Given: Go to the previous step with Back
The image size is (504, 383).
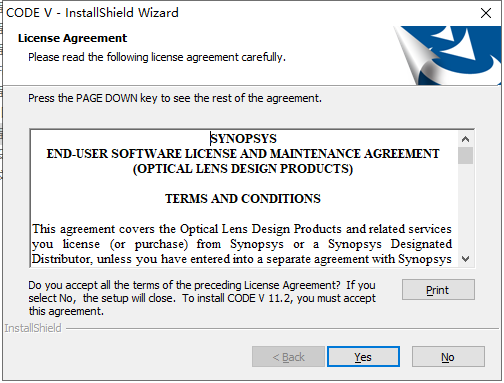Looking at the screenshot, I should click(288, 357).
